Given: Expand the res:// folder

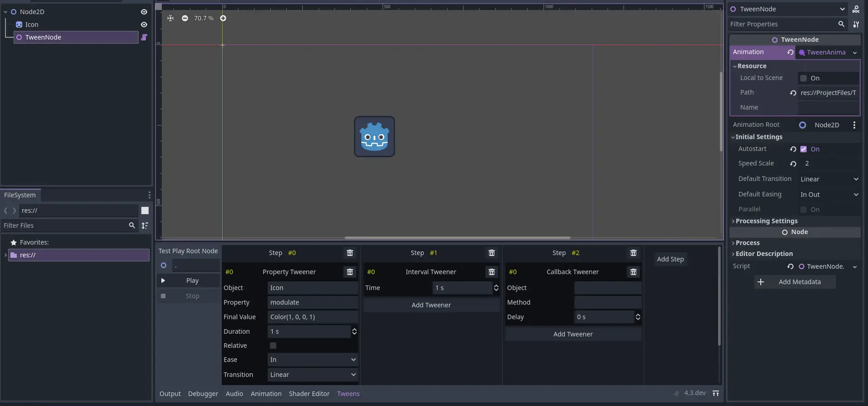Looking at the screenshot, I should pos(5,255).
